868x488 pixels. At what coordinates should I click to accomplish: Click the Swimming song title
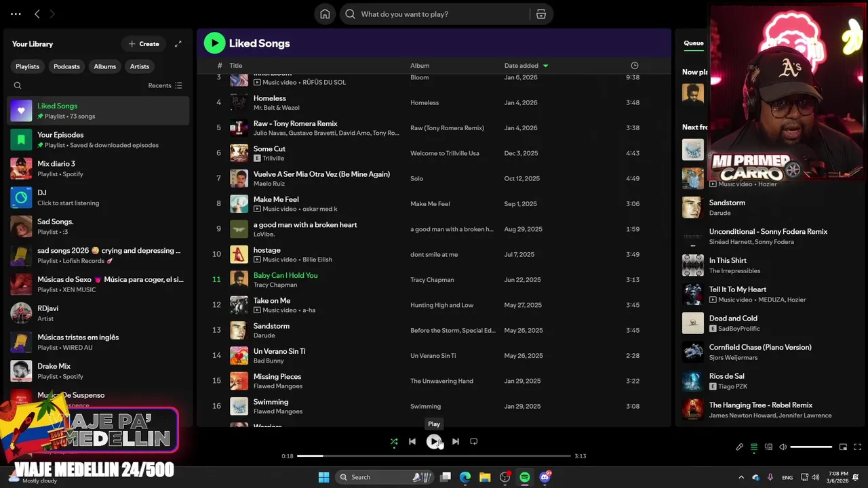click(x=271, y=402)
